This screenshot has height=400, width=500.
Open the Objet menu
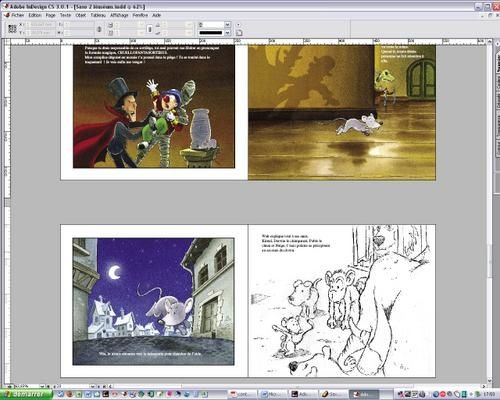click(80, 15)
